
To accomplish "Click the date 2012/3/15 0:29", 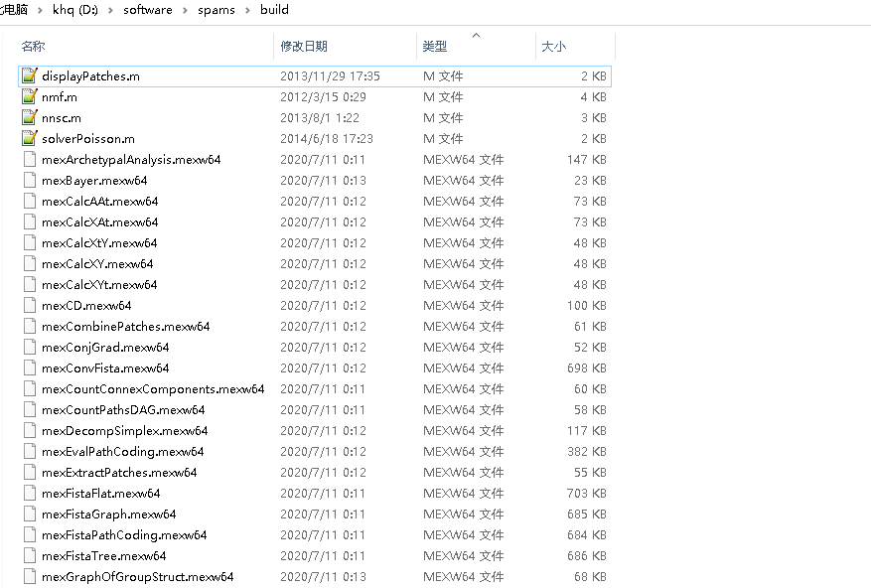I will point(323,96).
